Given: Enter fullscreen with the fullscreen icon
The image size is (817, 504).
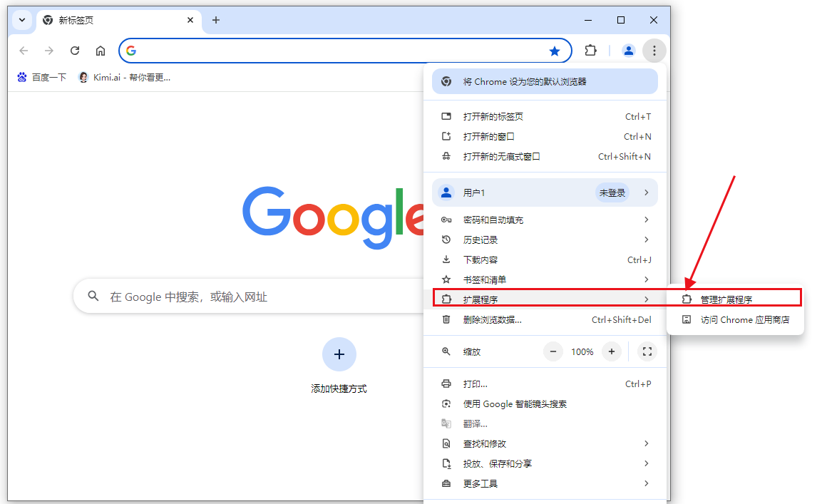Looking at the screenshot, I should pos(647,352).
